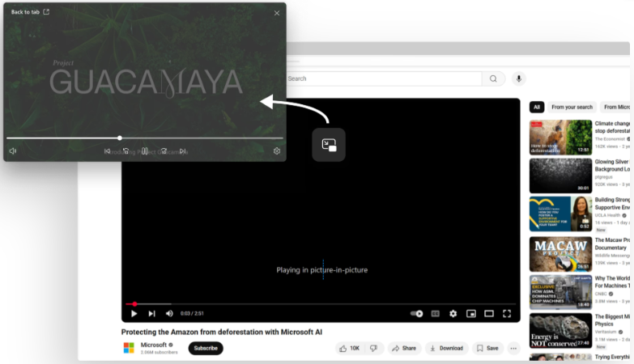Open The Biggest Physics video title
This screenshot has height=364, width=634.
coord(612,320)
